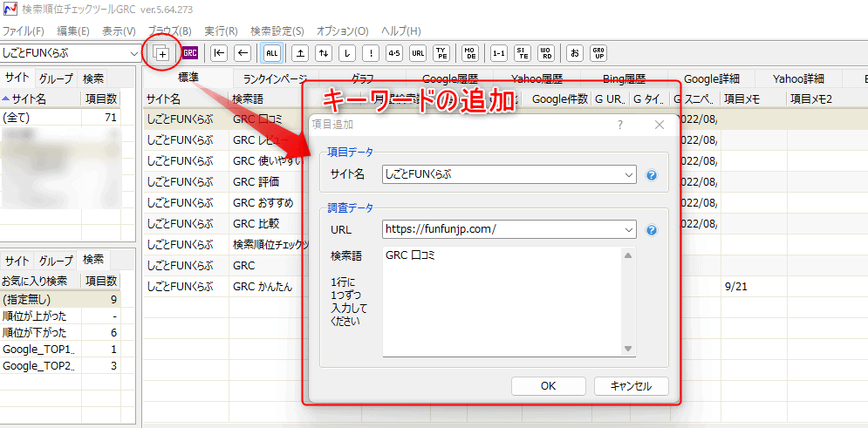Viewport: 868px width, 428px height.
Task: Open the ファイル(F) menu
Action: (24, 31)
